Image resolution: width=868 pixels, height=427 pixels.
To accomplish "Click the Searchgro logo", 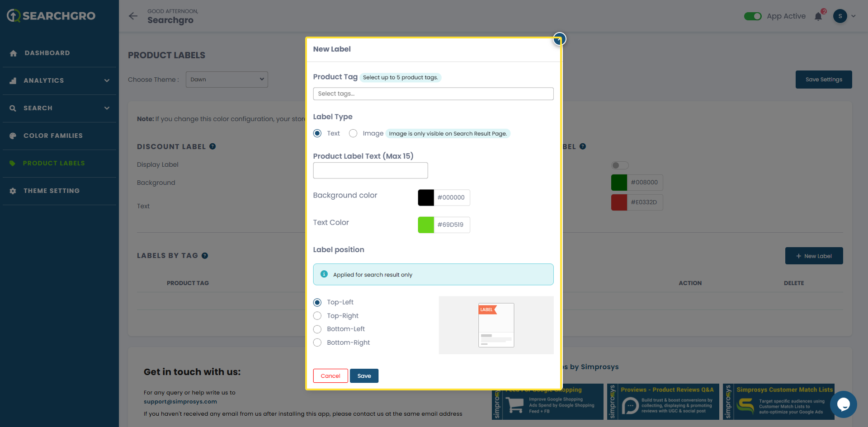I will click(51, 16).
